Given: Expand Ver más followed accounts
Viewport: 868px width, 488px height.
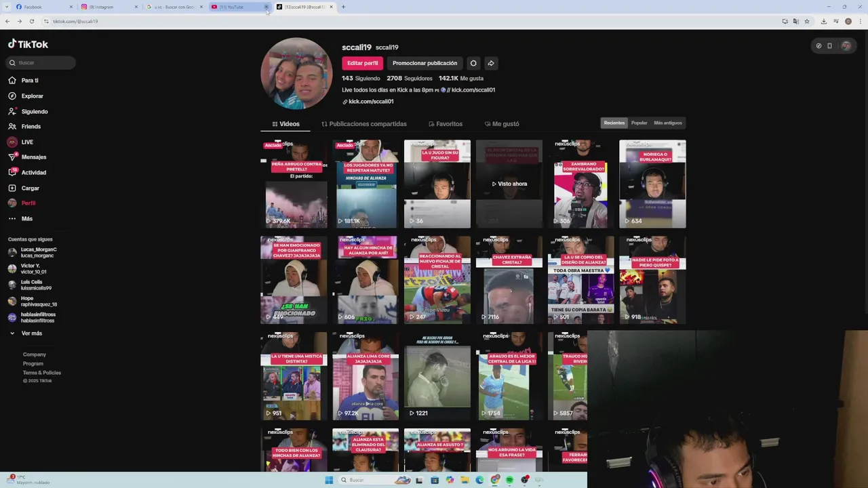Looking at the screenshot, I should [26, 333].
